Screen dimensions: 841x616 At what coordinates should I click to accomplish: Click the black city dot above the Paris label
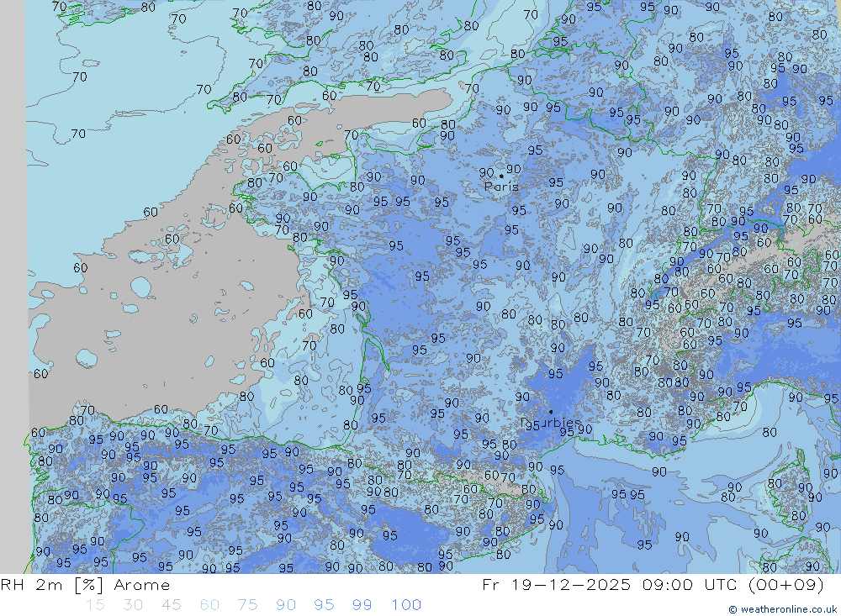tap(501, 176)
